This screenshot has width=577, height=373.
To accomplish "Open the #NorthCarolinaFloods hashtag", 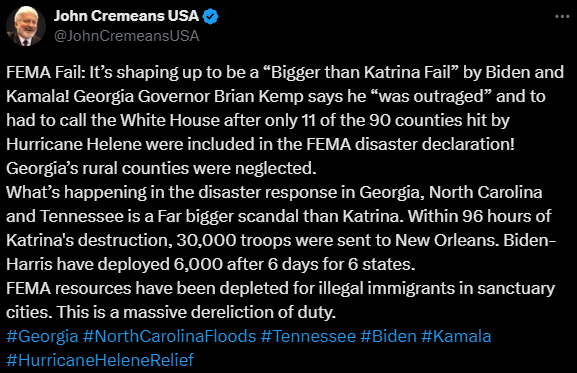I will pos(169,336).
